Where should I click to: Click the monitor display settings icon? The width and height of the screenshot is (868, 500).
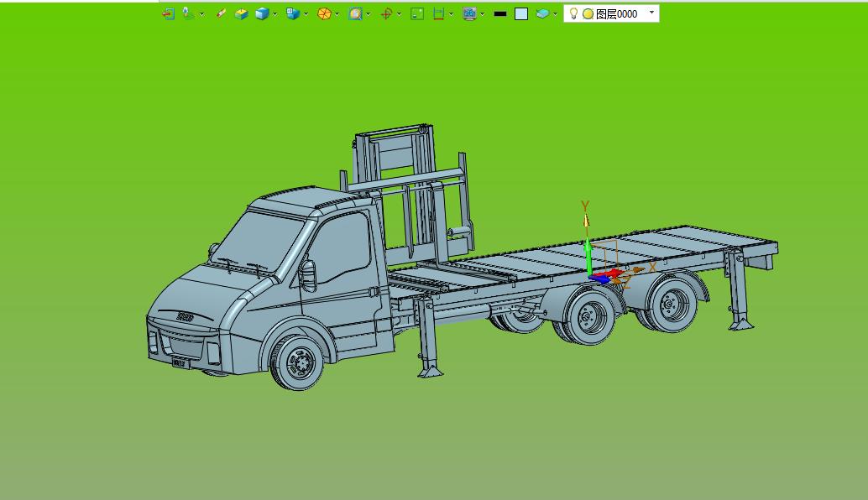469,13
